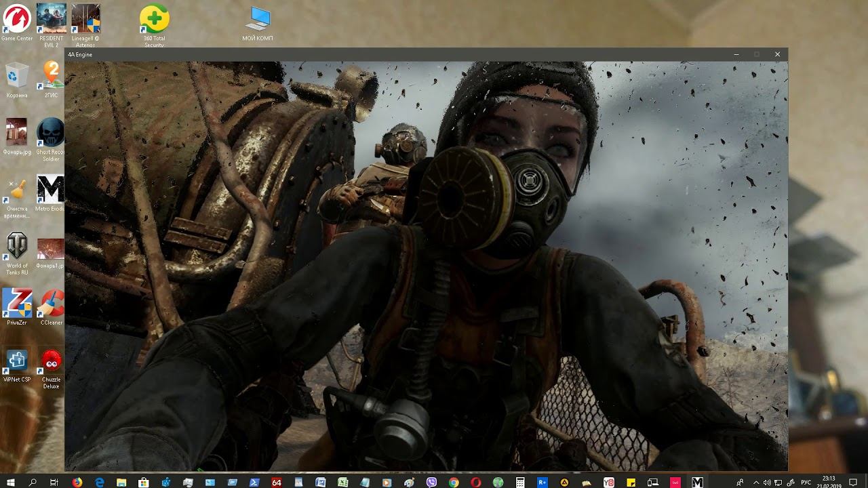The height and width of the screenshot is (488, 868).
Task: Show hidden system tray icons
Action: 756,483
